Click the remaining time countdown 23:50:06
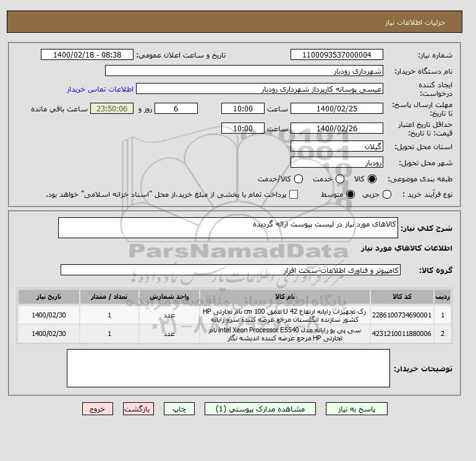Screen dimensions: 476x461 112,108
